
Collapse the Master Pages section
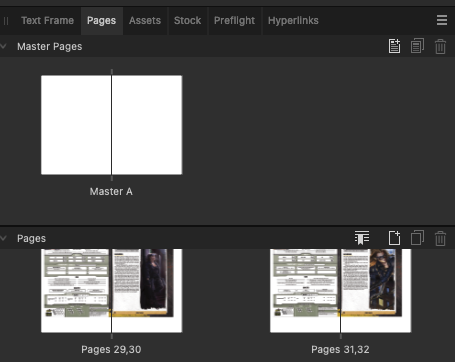[4, 46]
